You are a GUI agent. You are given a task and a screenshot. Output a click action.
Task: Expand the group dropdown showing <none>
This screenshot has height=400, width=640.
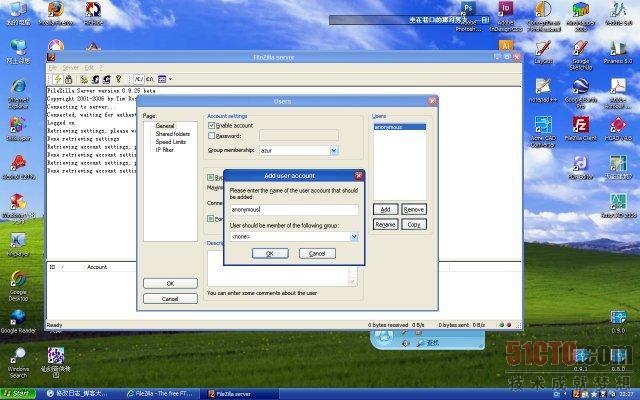tap(354, 237)
